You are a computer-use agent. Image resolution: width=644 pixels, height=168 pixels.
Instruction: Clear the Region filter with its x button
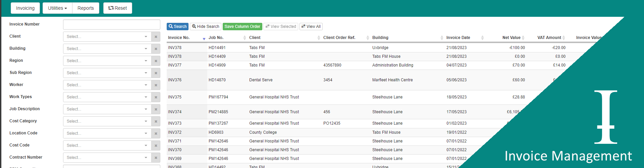[156, 61]
